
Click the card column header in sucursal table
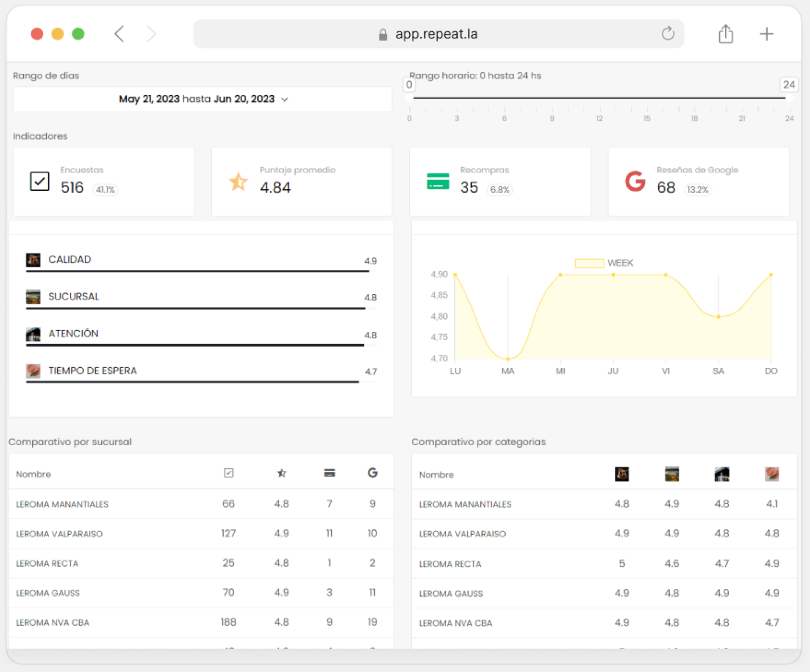pyautogui.click(x=329, y=473)
